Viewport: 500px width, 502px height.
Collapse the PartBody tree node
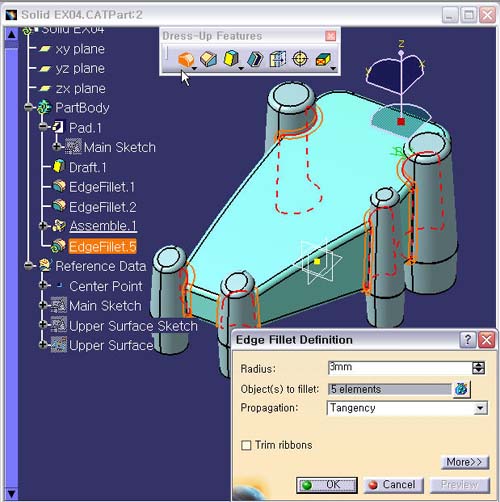point(29,107)
